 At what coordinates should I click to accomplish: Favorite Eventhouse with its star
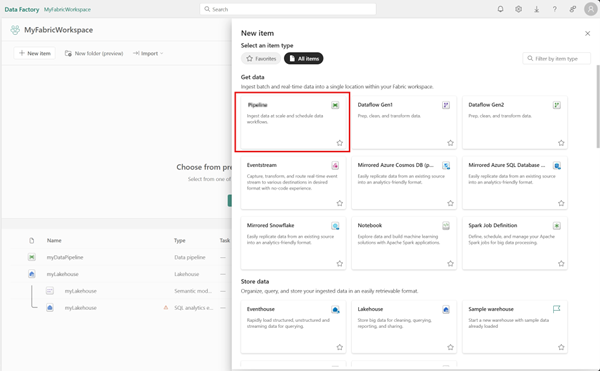(339, 347)
